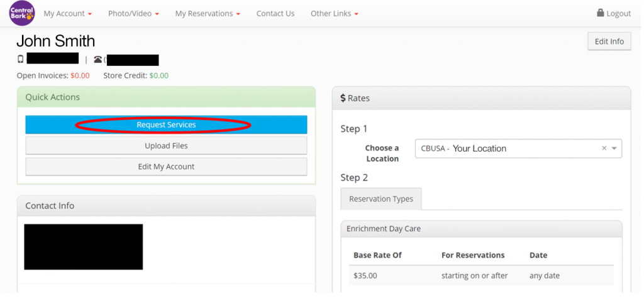
Task: Click the dollar sign icon in Rates header
Action: (343, 98)
